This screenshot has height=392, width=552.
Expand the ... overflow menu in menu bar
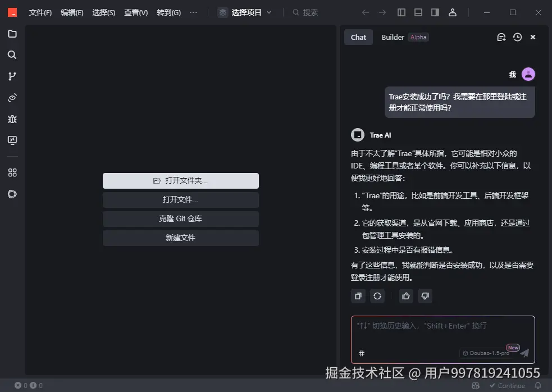pos(193,12)
